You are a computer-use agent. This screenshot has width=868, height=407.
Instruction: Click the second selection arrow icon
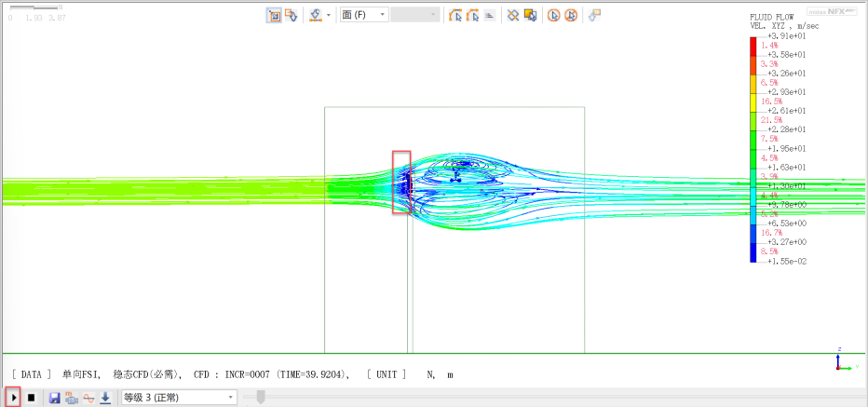pos(291,15)
